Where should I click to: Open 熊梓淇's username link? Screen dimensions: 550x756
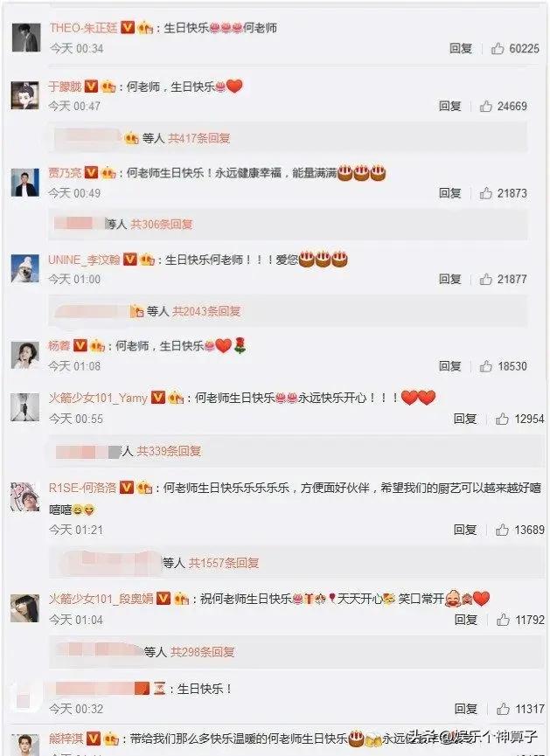click(66, 739)
